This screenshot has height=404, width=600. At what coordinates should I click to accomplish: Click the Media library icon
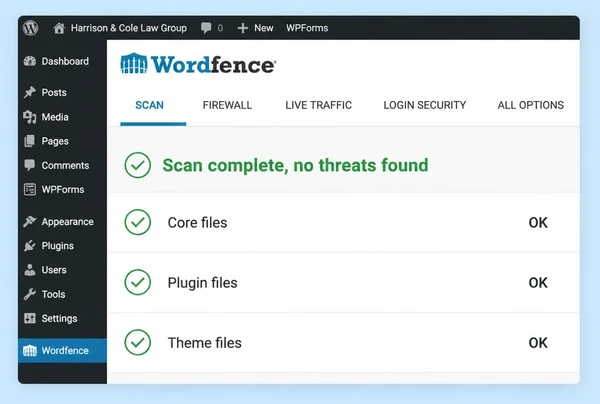(x=30, y=117)
